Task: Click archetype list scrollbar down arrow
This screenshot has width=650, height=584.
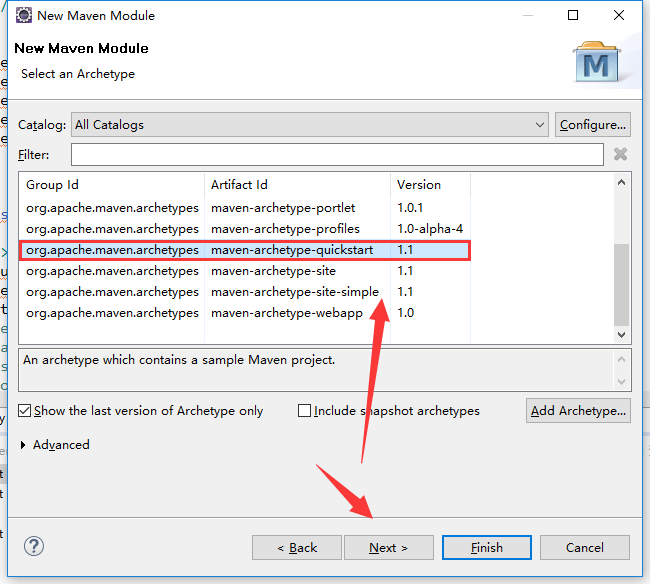Action: (621, 334)
